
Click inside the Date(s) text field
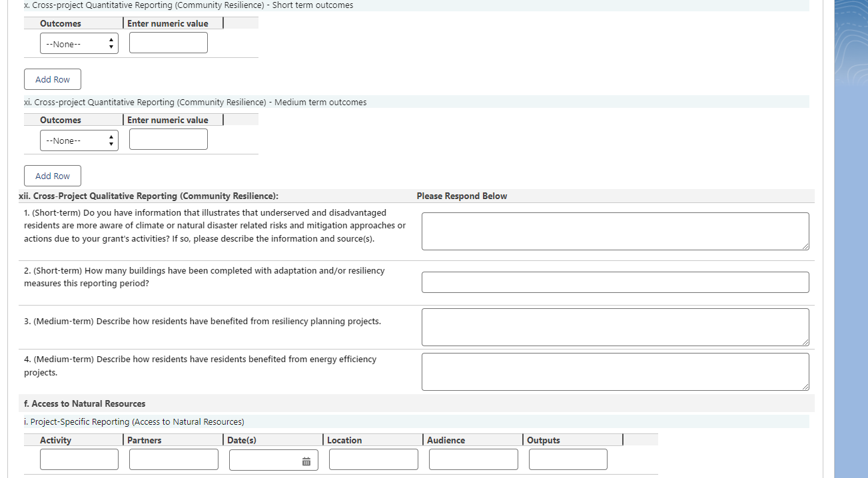pyautogui.click(x=264, y=460)
